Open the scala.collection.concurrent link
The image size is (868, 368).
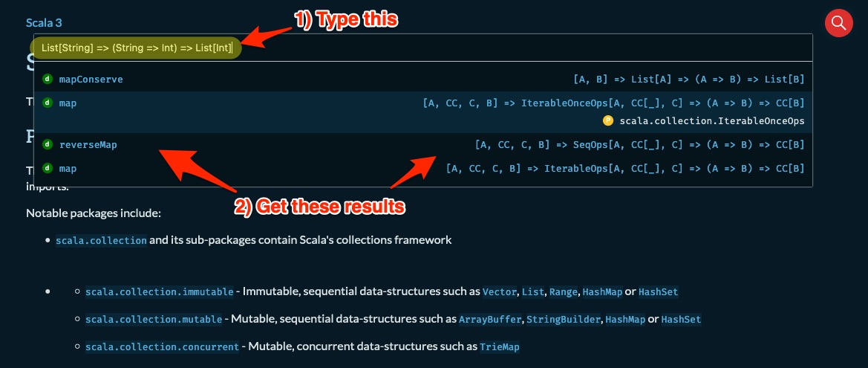pyautogui.click(x=162, y=347)
